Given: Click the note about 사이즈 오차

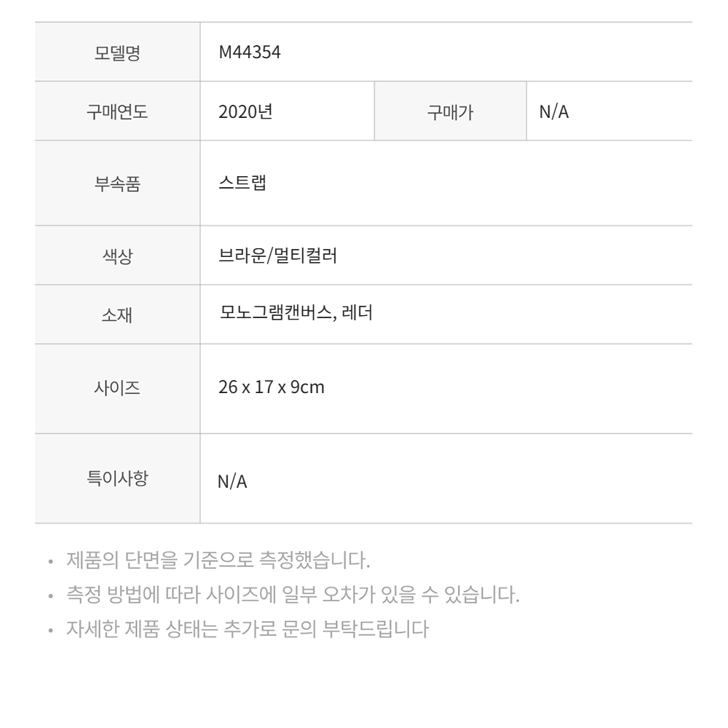Looking at the screenshot, I should click(293, 594).
